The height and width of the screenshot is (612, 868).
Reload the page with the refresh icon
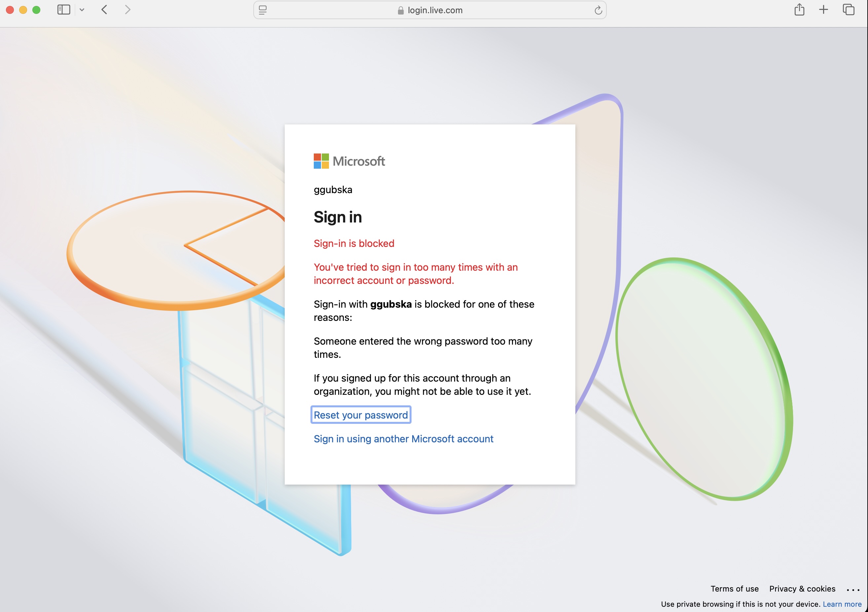(598, 10)
